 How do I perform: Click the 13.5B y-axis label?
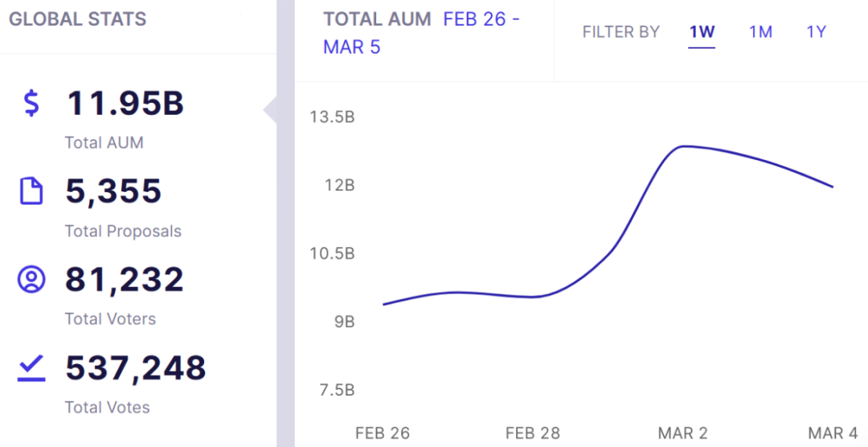click(332, 117)
